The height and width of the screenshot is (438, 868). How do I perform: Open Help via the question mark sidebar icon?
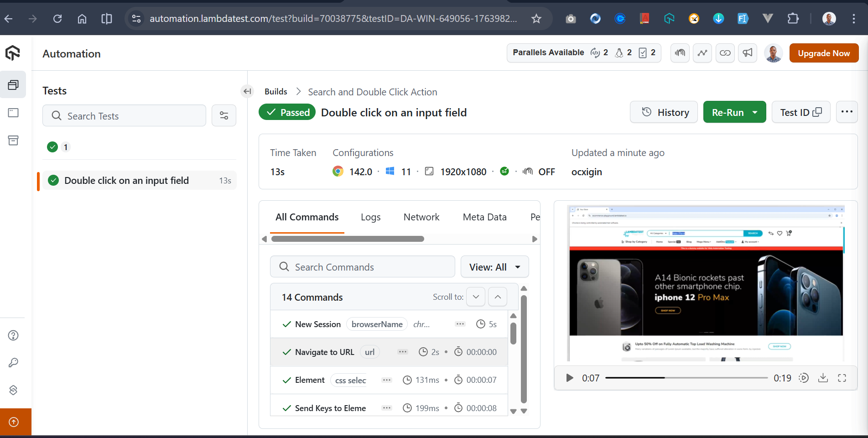tap(13, 335)
